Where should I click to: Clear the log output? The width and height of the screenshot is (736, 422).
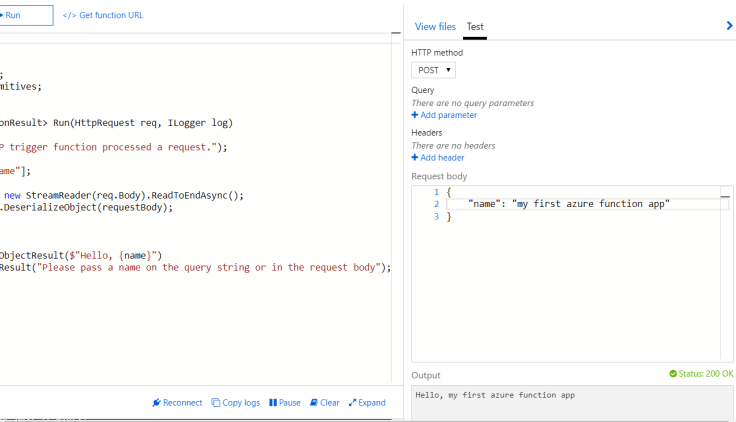click(x=324, y=403)
